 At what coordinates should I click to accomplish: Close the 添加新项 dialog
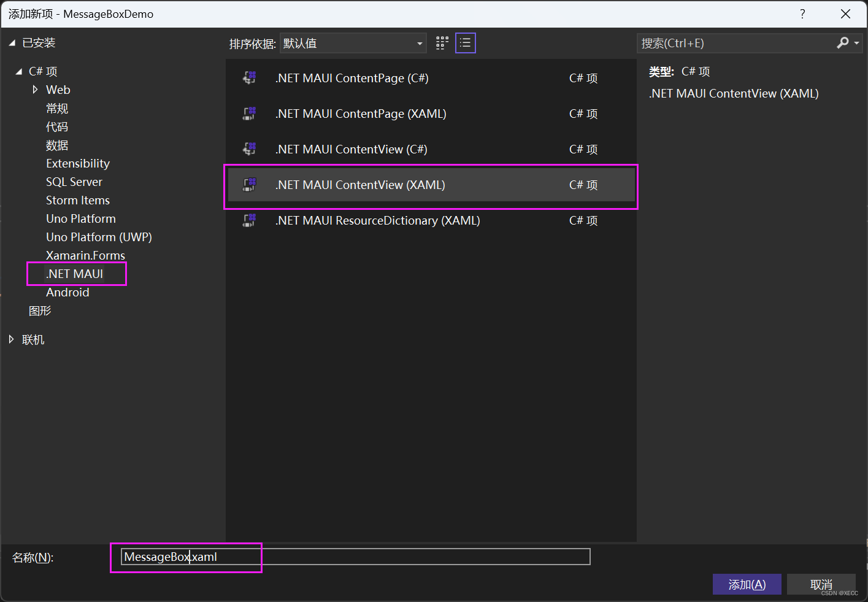(x=845, y=14)
